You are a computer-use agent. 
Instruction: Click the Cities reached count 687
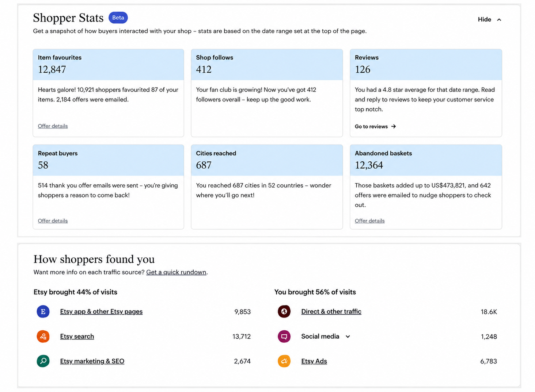(204, 165)
